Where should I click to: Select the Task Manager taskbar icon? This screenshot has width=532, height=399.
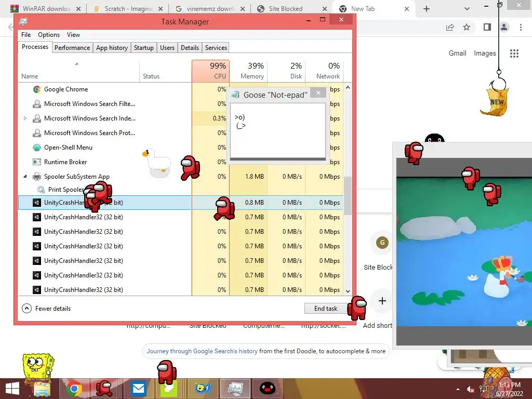235,389
